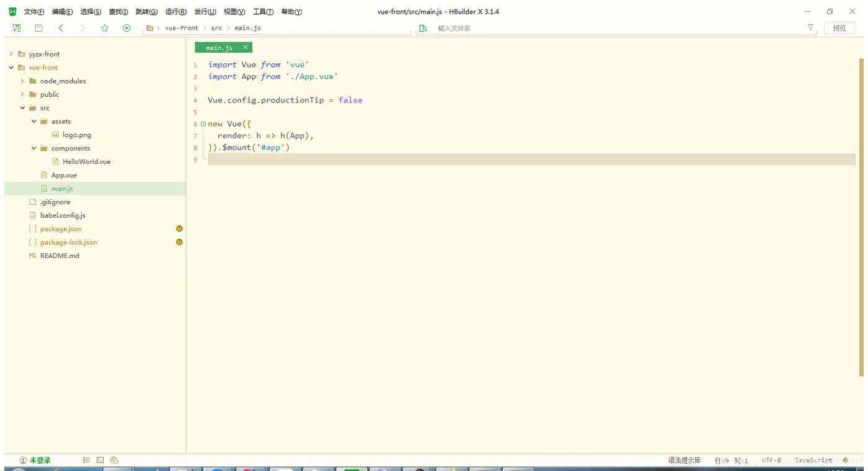Collapse the src folder

[22, 108]
